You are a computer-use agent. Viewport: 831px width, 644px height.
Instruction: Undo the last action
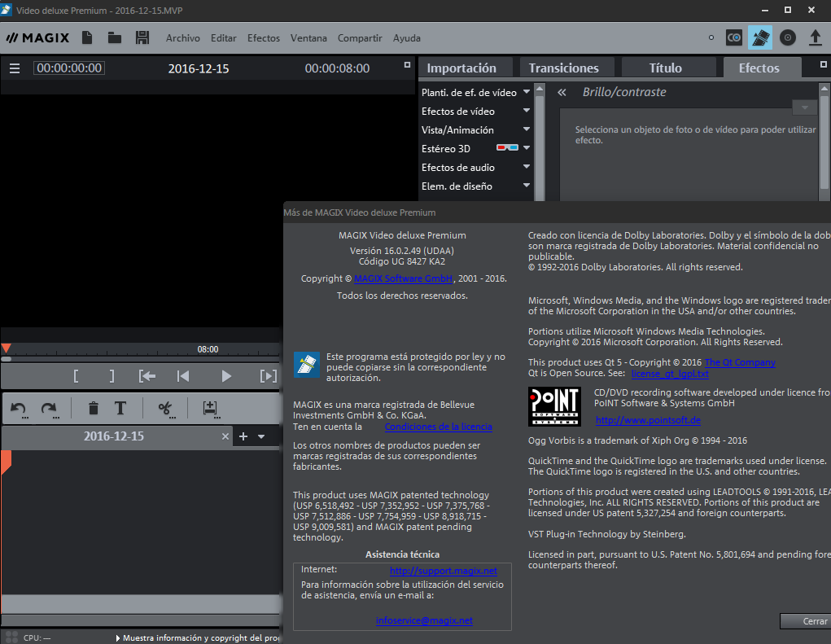[x=19, y=409]
